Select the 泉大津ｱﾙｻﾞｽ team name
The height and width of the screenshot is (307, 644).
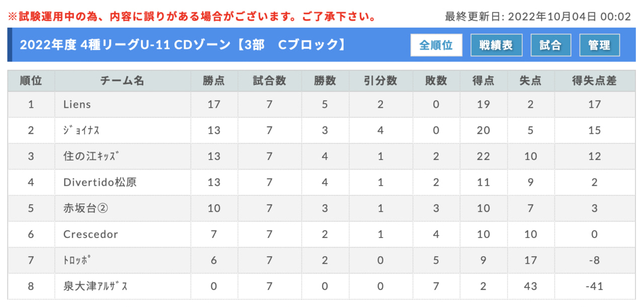click(96, 286)
